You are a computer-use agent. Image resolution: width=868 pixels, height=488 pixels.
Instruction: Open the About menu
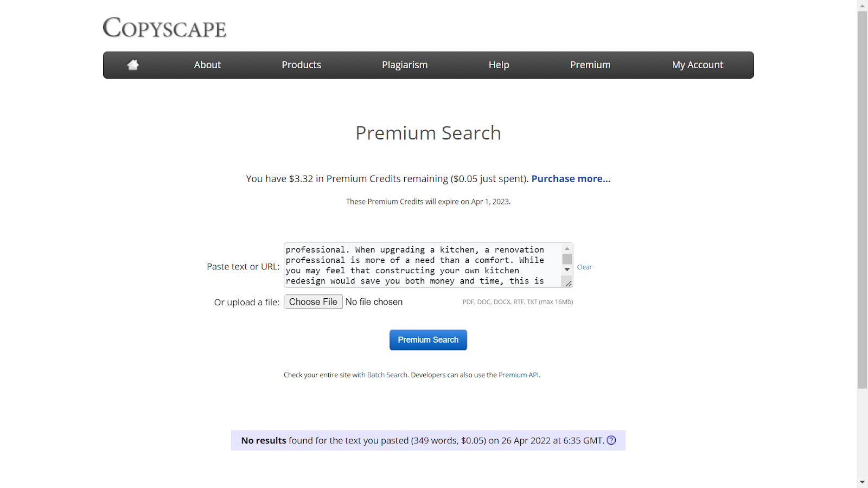coord(207,65)
